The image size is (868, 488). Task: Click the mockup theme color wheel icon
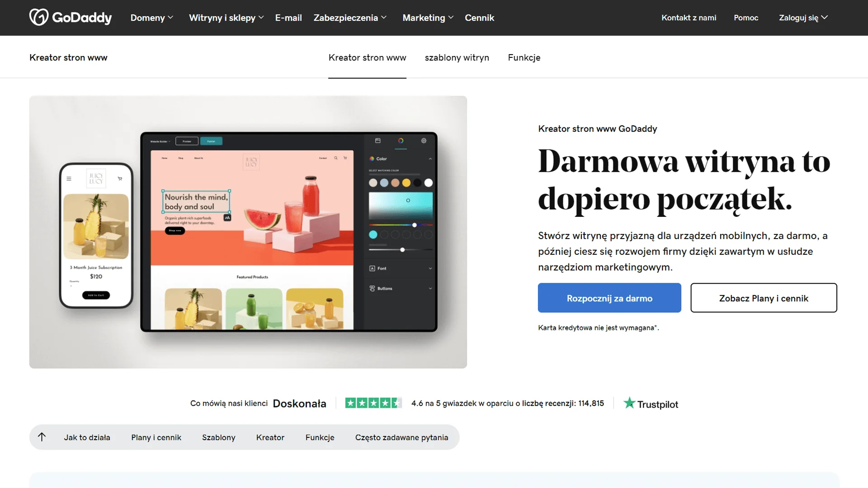coord(401,141)
